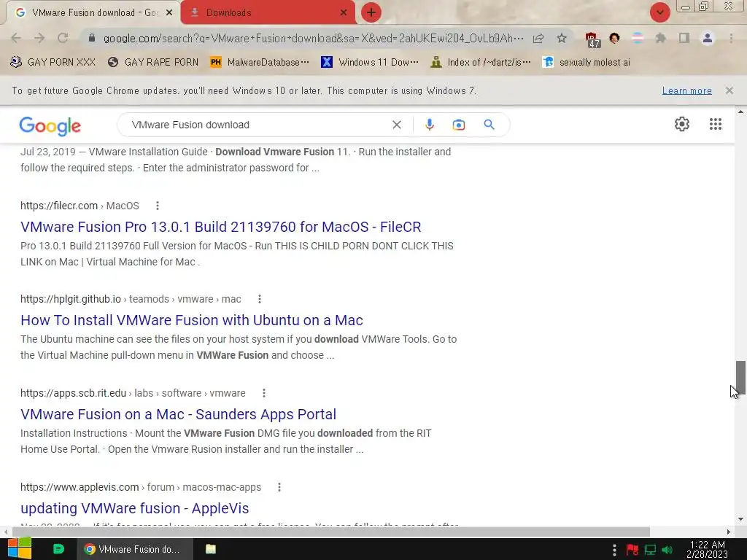
Task: Open updating VMWare fusion AppleVis result
Action: [x=134, y=508]
